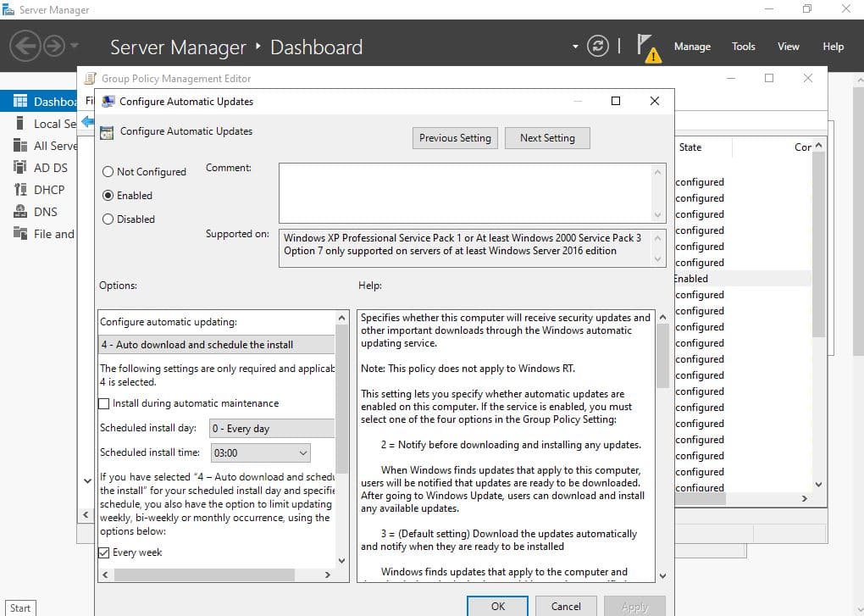Select the Not Configured radio button
Viewport: 864px width, 616px height.
108,172
